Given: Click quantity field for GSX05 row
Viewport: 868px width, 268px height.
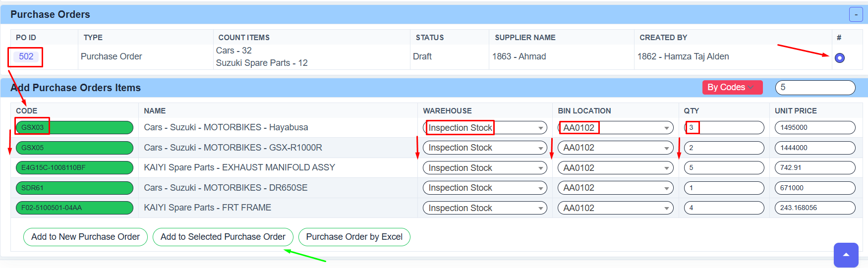Looking at the screenshot, I should tap(723, 148).
